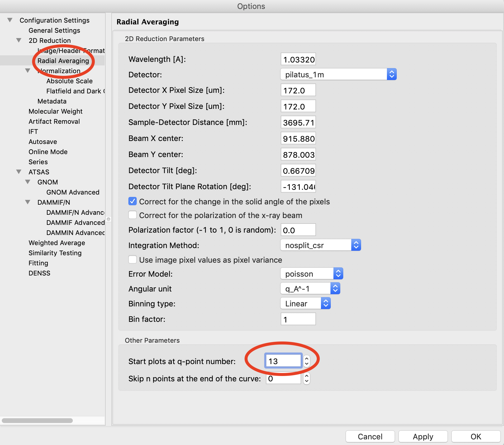Viewport: 504px width, 445px height.
Task: Click the start q-point number stepper arrows
Action: 307,361
